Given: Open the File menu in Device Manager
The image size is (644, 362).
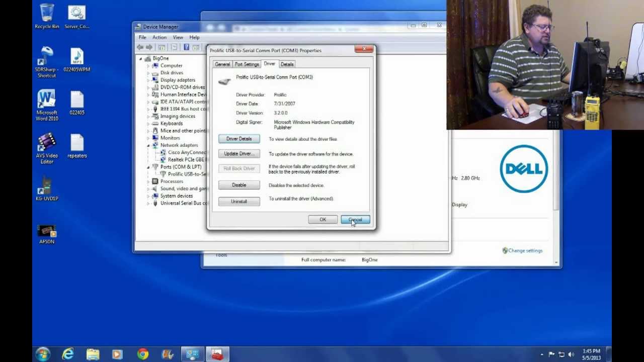Looking at the screenshot, I should pyautogui.click(x=142, y=37).
